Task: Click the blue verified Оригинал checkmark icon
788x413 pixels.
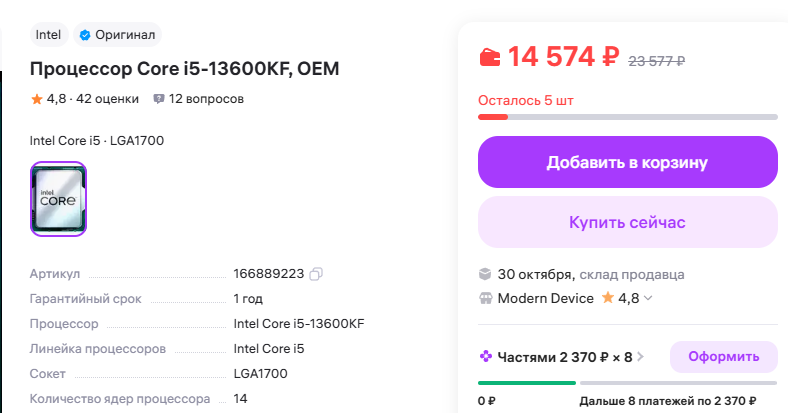Action: coord(86,35)
